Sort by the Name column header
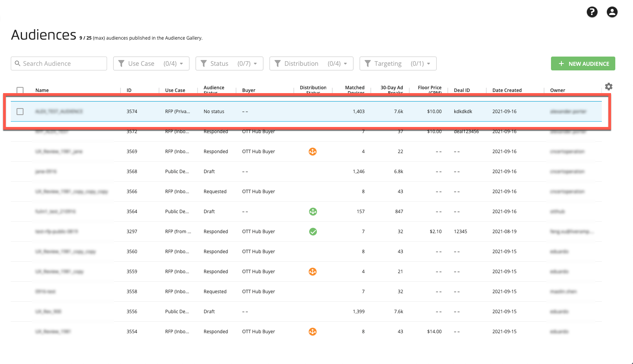 (x=42, y=90)
